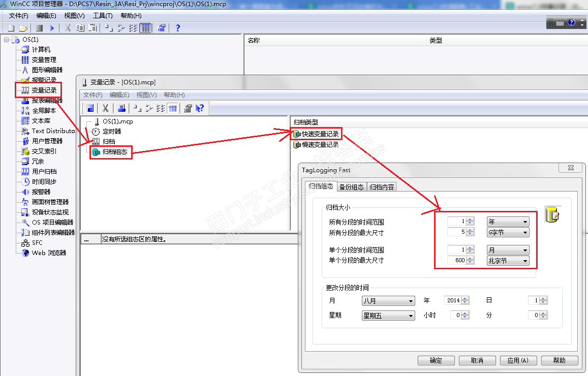Open 月 unit dropdown for single segment
This screenshot has height=376, width=588.
[508, 250]
